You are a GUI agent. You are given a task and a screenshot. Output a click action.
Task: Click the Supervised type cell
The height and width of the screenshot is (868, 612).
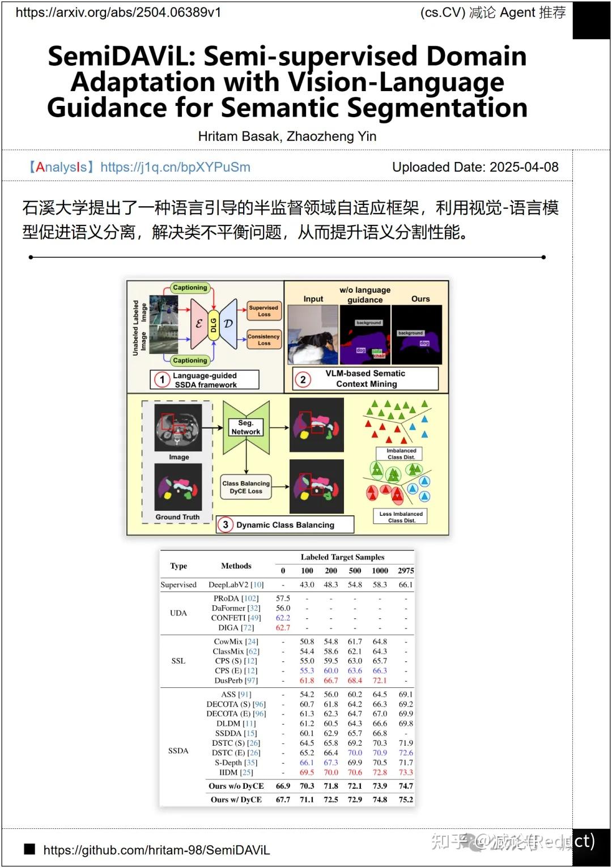178,585
